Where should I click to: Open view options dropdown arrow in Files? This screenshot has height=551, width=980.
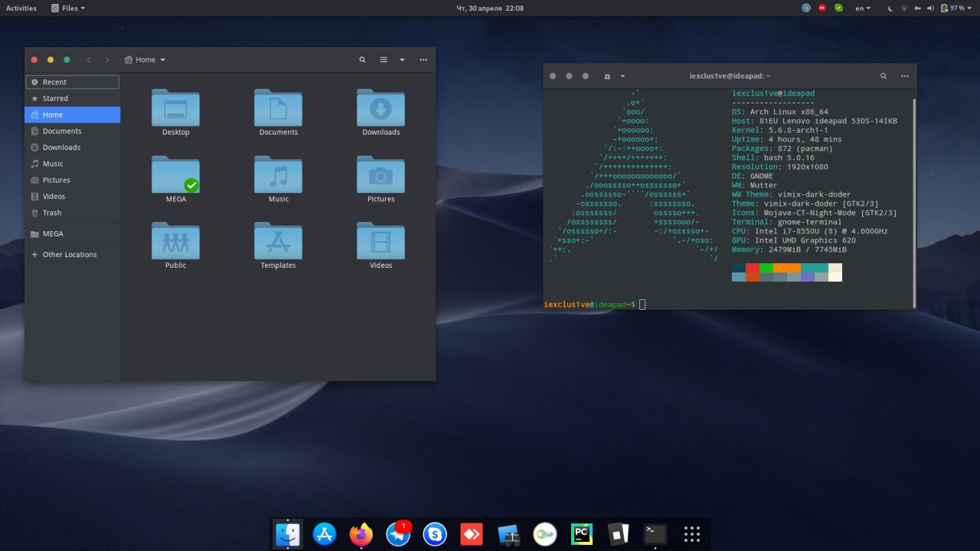402,60
